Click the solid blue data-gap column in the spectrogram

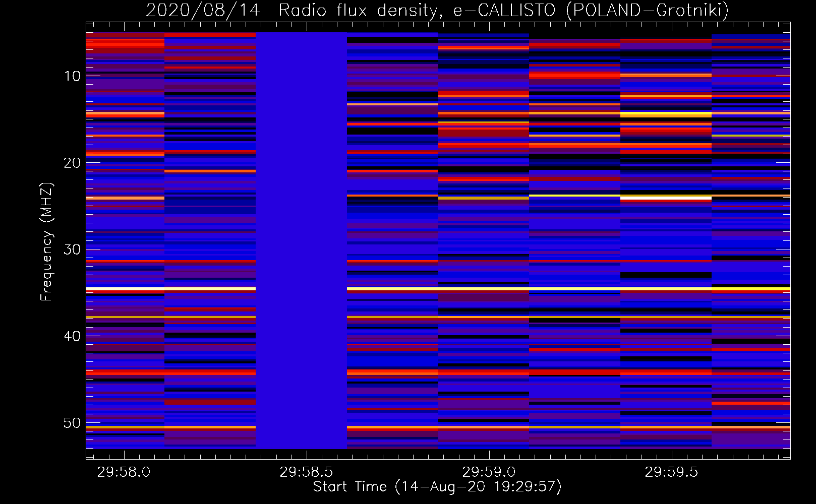(x=302, y=240)
